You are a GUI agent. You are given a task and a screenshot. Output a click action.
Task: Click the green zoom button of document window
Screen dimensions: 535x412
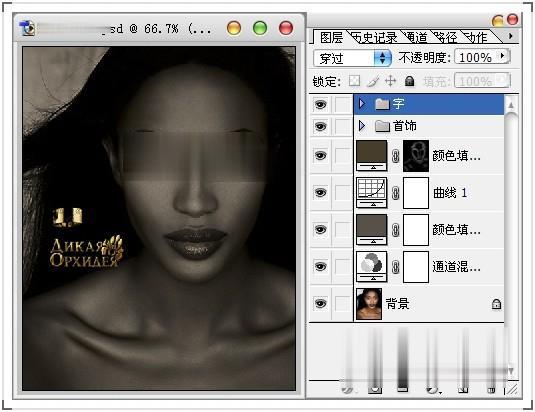pyautogui.click(x=260, y=28)
